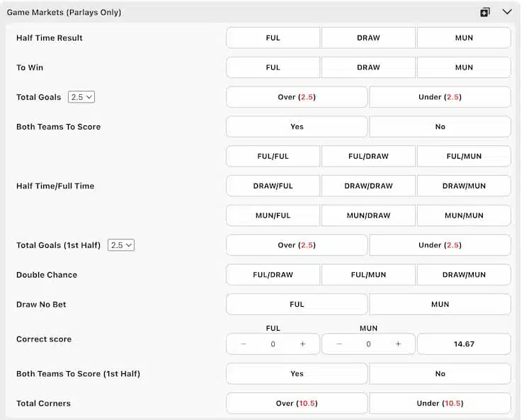524x420 pixels.
Task: Select No for Both Teams To Score
Action: [440, 127]
